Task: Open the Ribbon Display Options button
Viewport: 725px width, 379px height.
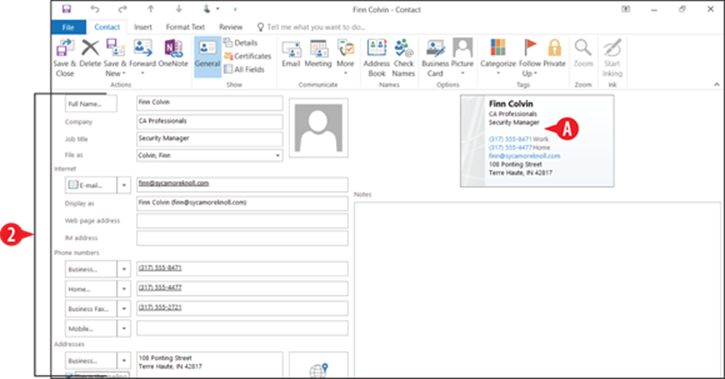Action: pyautogui.click(x=626, y=9)
